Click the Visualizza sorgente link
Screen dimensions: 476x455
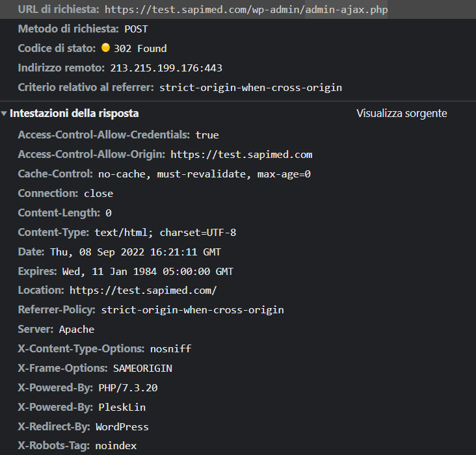point(402,114)
